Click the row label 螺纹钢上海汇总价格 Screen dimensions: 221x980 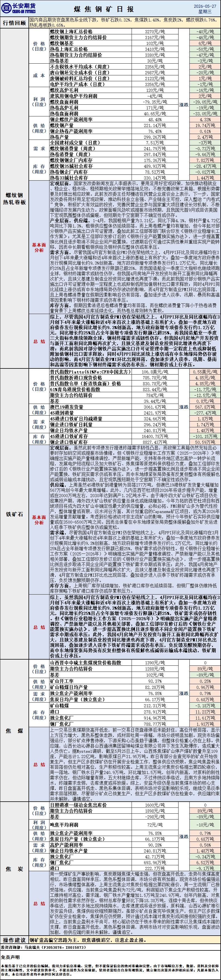pyautogui.click(x=71, y=32)
